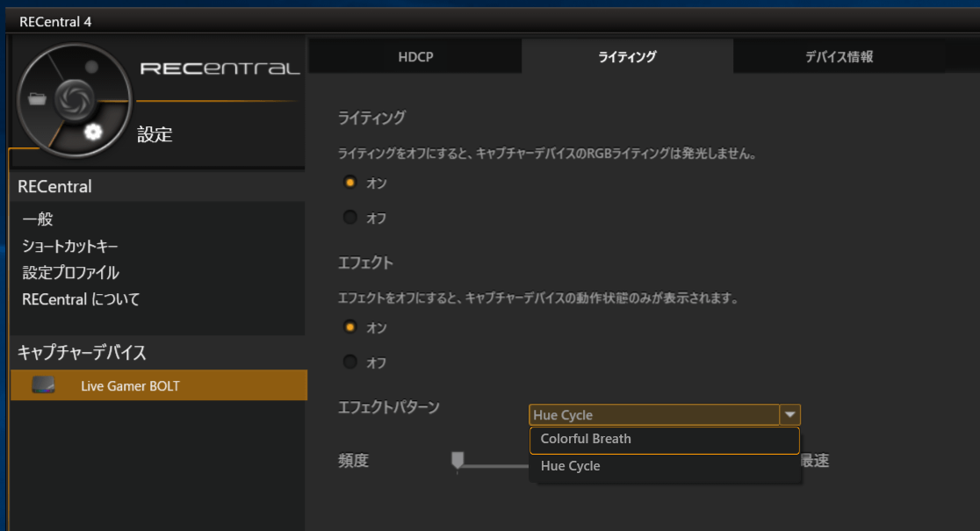Open ショートカットキー settings
The height and width of the screenshot is (531, 980).
[x=70, y=246]
